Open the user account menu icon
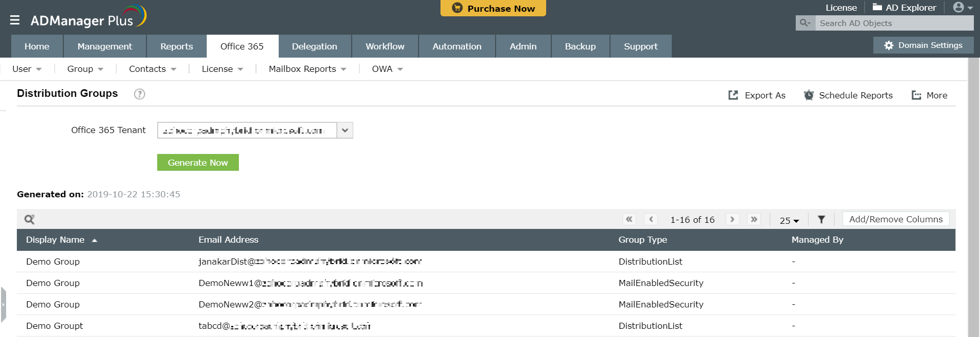 point(963,8)
